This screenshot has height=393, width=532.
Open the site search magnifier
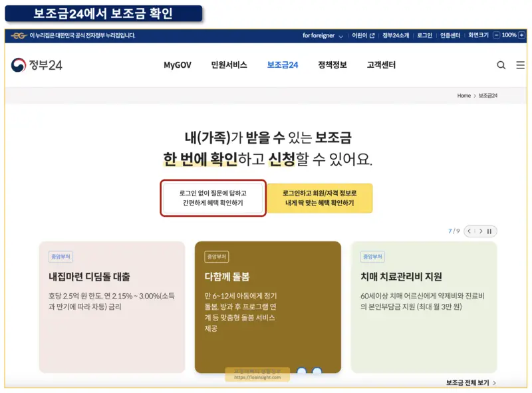(501, 66)
